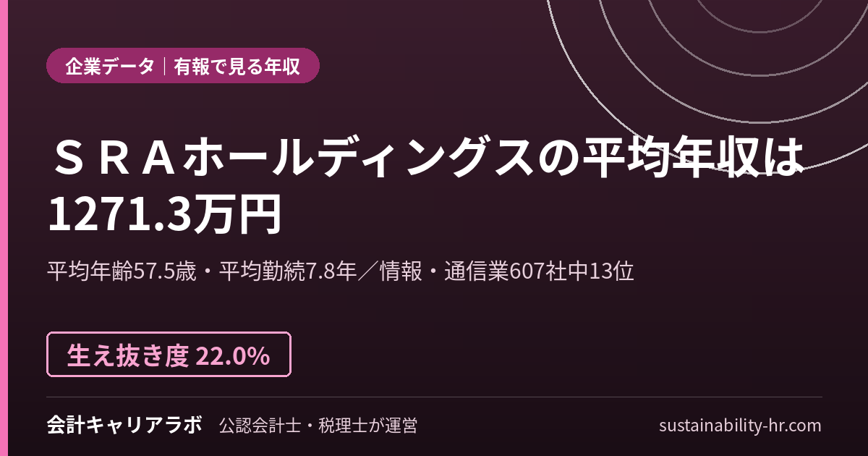Click the divider line above footer

point(434,397)
